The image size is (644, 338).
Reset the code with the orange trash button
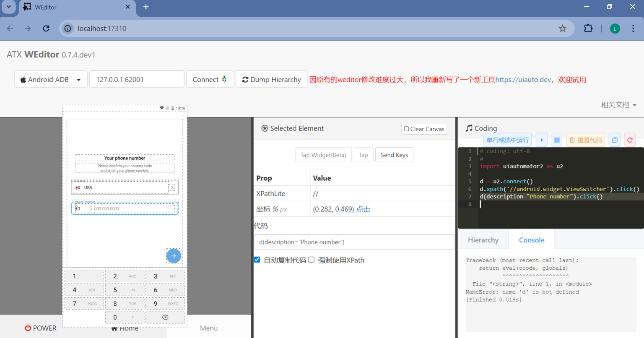586,140
